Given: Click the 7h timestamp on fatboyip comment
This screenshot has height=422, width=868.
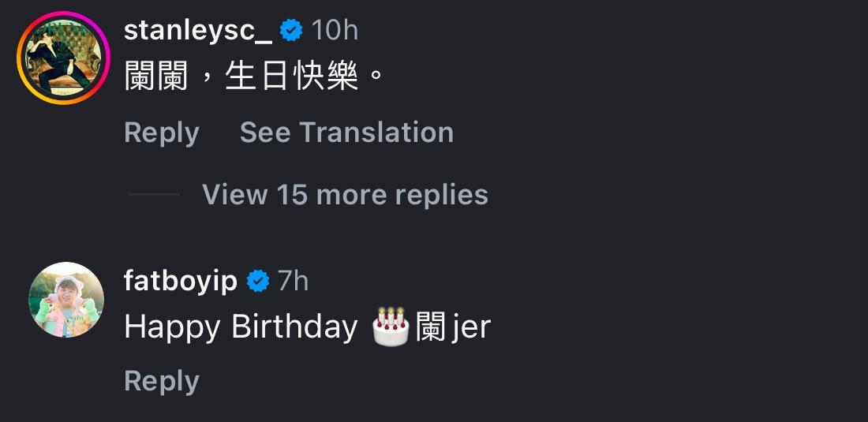Looking at the screenshot, I should coord(293,280).
